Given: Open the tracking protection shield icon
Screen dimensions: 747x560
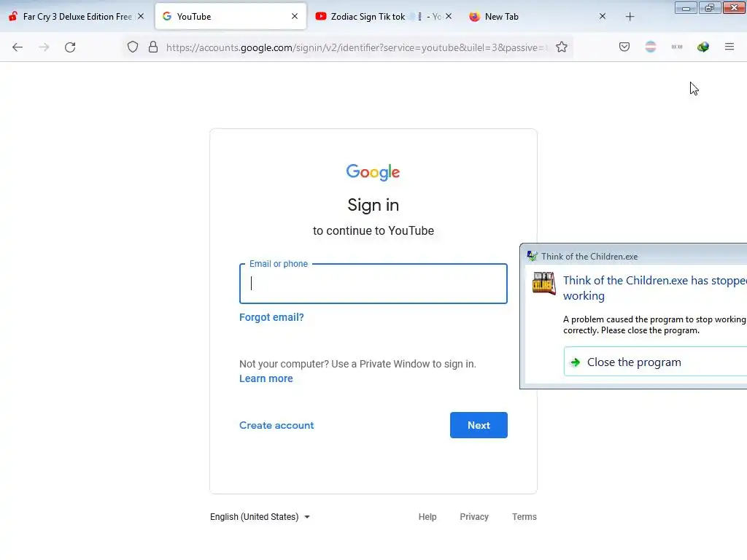Looking at the screenshot, I should pyautogui.click(x=133, y=47).
